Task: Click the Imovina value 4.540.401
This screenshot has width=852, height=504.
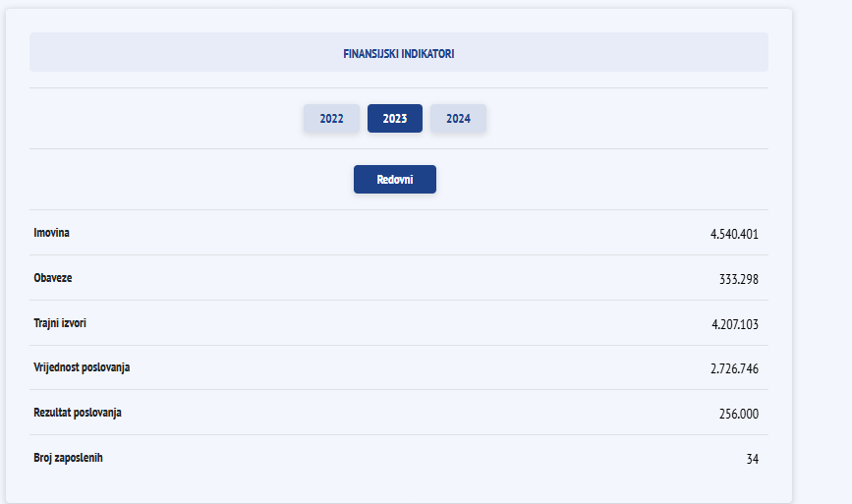Action: click(734, 234)
